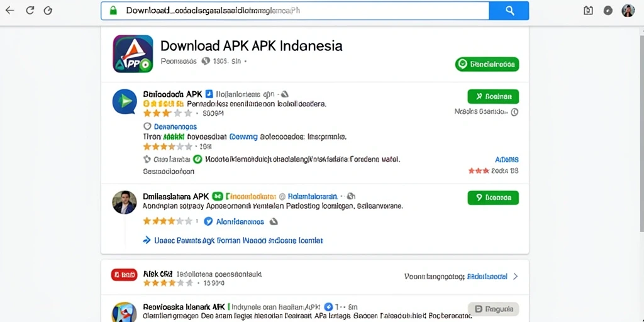Click the clock icon under the page title
644x322 pixels.
click(x=206, y=62)
